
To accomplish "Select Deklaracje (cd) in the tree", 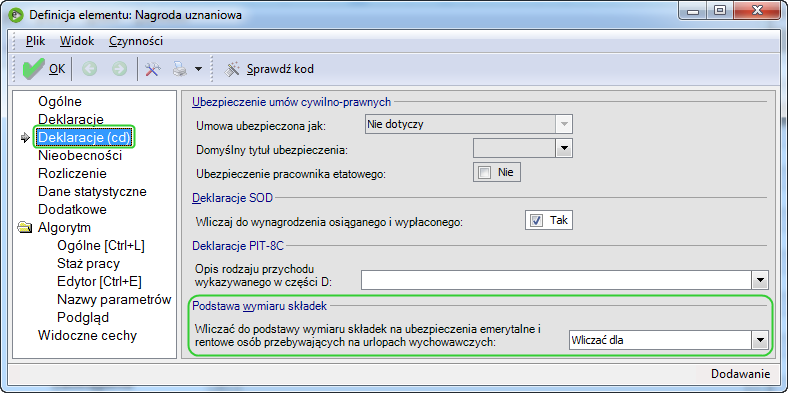I will click(x=84, y=137).
